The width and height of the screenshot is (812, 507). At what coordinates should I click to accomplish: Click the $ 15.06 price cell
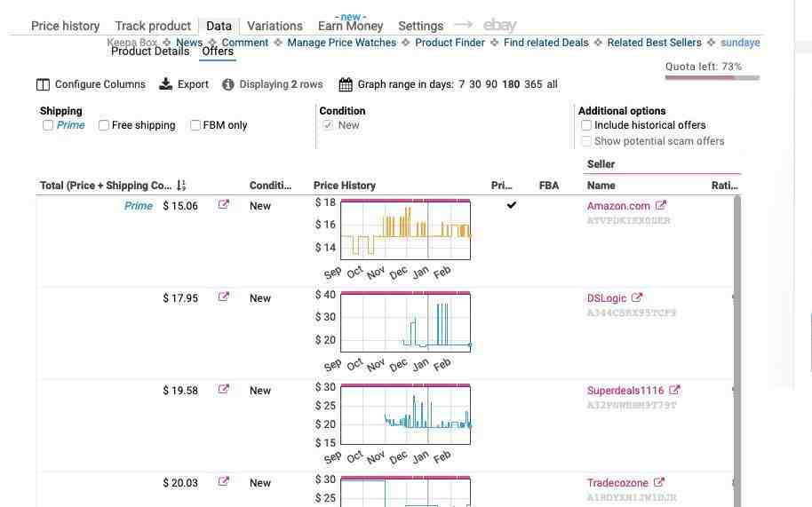tap(180, 206)
